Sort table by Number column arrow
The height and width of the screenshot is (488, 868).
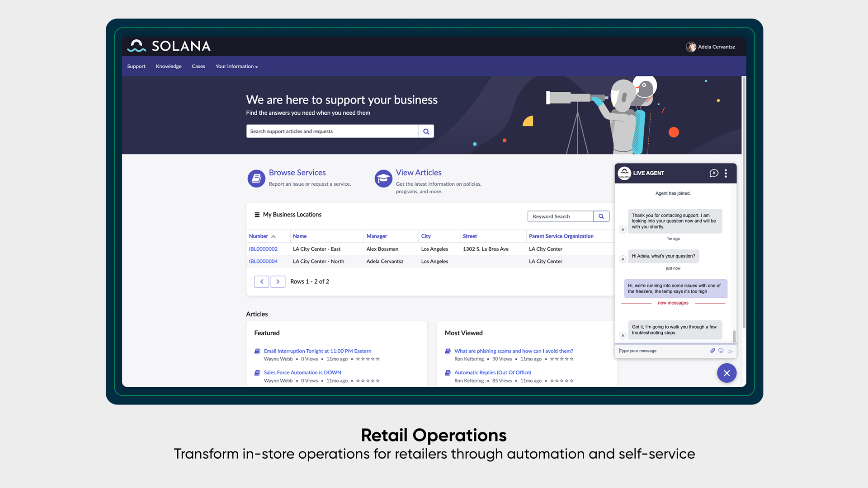click(274, 236)
